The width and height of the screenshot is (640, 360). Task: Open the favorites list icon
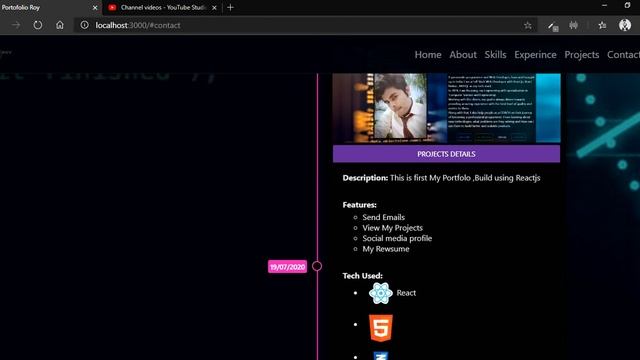602,25
